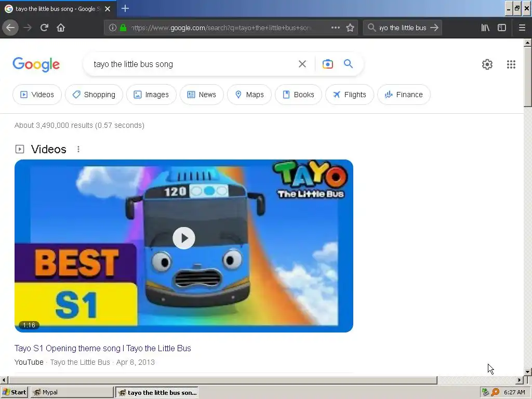The image size is (532, 399).
Task: Open a new browser tab
Action: click(125, 8)
